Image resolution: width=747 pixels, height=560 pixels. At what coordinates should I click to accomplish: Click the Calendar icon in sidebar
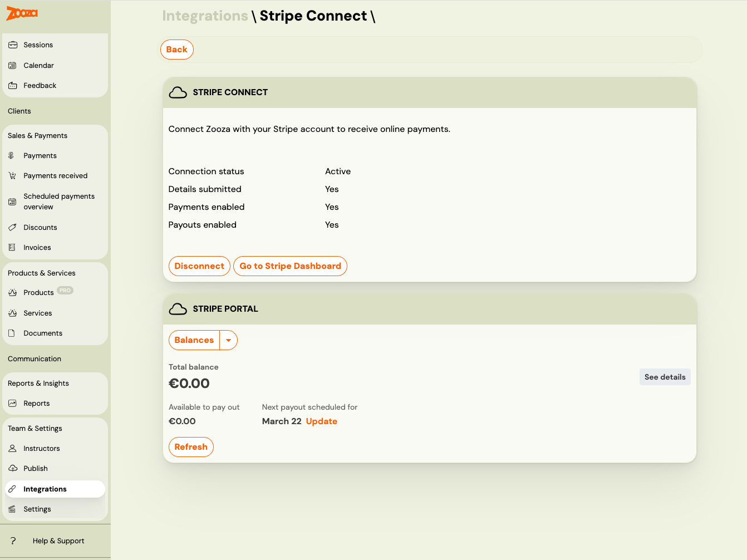(x=12, y=66)
